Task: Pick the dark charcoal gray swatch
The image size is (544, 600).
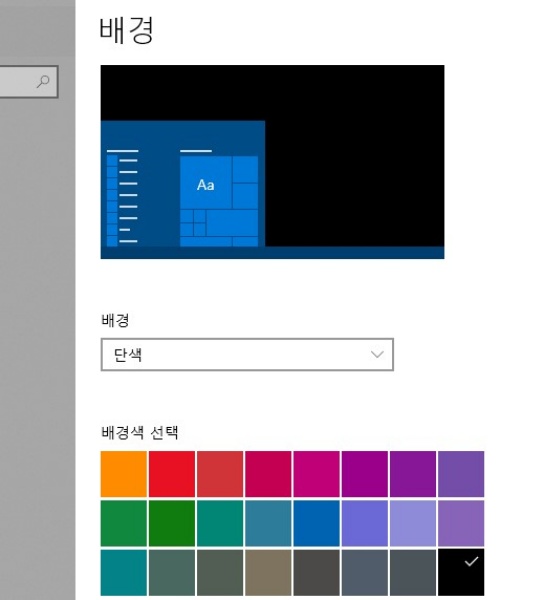Action: [316, 572]
